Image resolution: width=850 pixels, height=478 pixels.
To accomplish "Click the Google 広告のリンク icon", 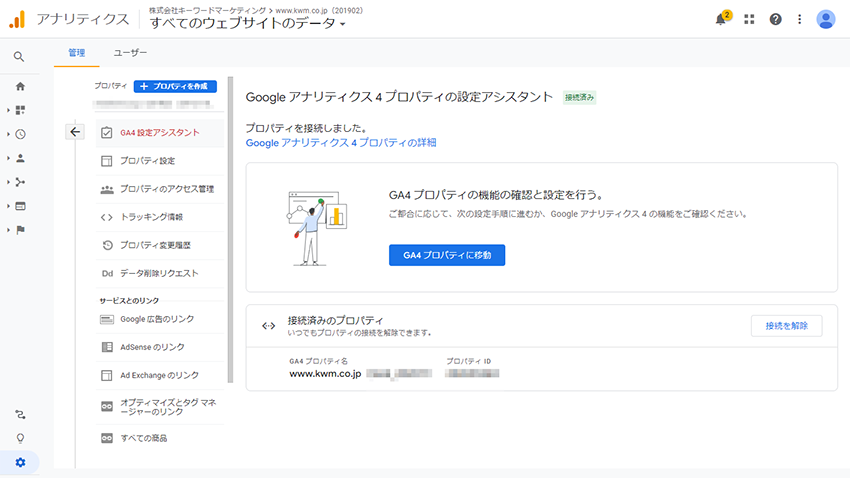I will pos(107,319).
